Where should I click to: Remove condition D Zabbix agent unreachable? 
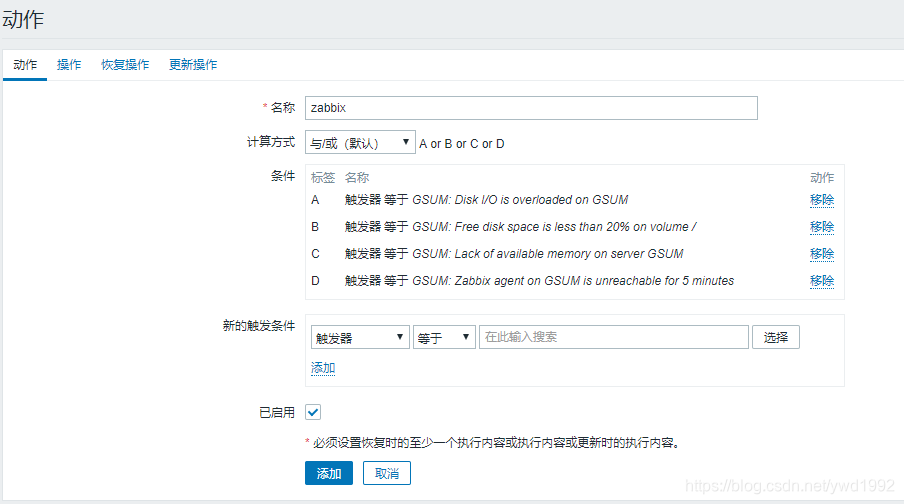[822, 281]
